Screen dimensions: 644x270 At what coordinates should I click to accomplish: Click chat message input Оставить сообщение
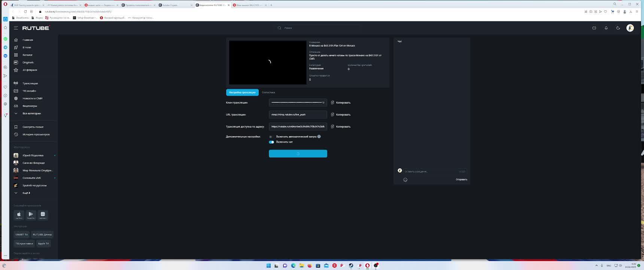(431, 171)
